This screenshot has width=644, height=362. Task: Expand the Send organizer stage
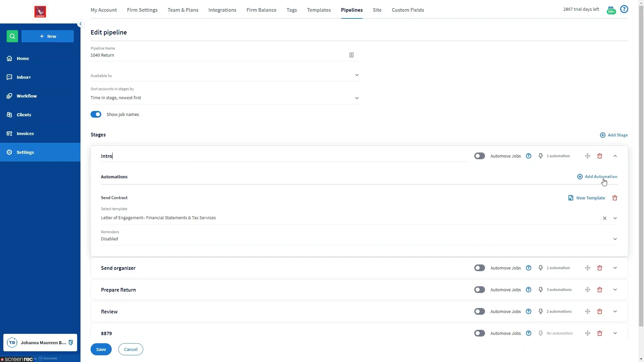[615, 268]
